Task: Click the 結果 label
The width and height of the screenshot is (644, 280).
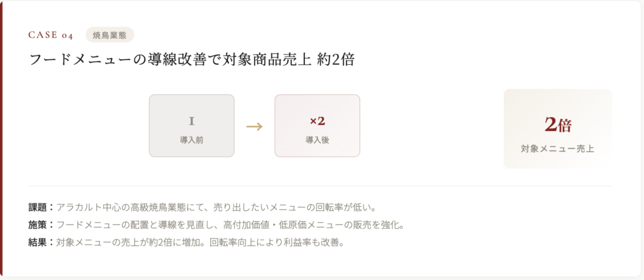Action: pyautogui.click(x=38, y=242)
